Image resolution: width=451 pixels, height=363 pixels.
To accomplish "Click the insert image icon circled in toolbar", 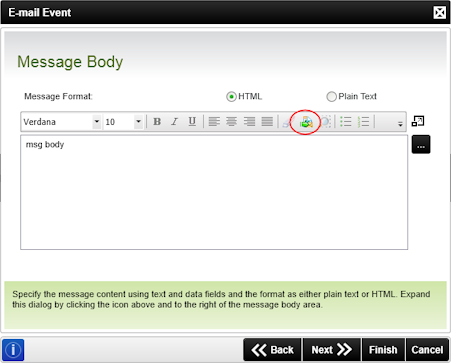I will [x=306, y=122].
